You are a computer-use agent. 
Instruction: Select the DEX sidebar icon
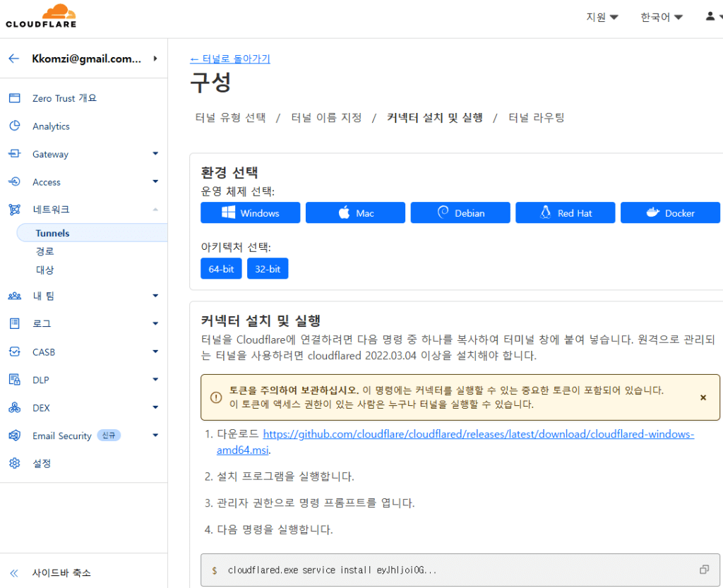[15, 407]
